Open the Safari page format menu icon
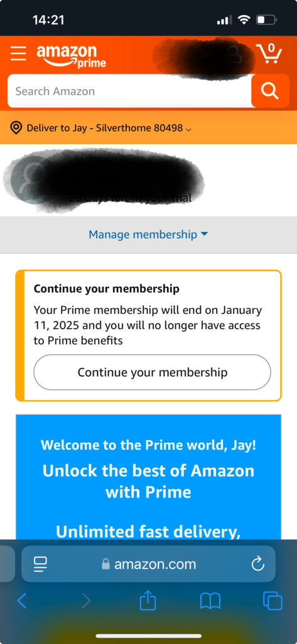The image size is (297, 644). 40,565
